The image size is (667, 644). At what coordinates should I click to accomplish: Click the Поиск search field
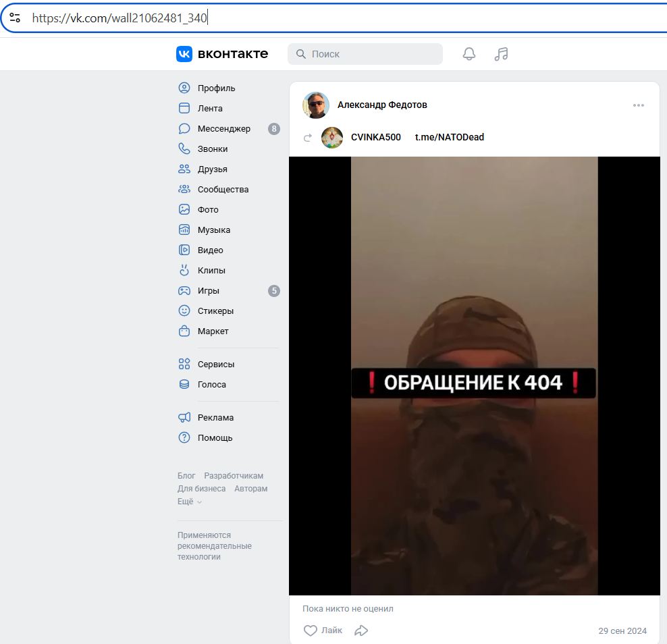tap(365, 53)
